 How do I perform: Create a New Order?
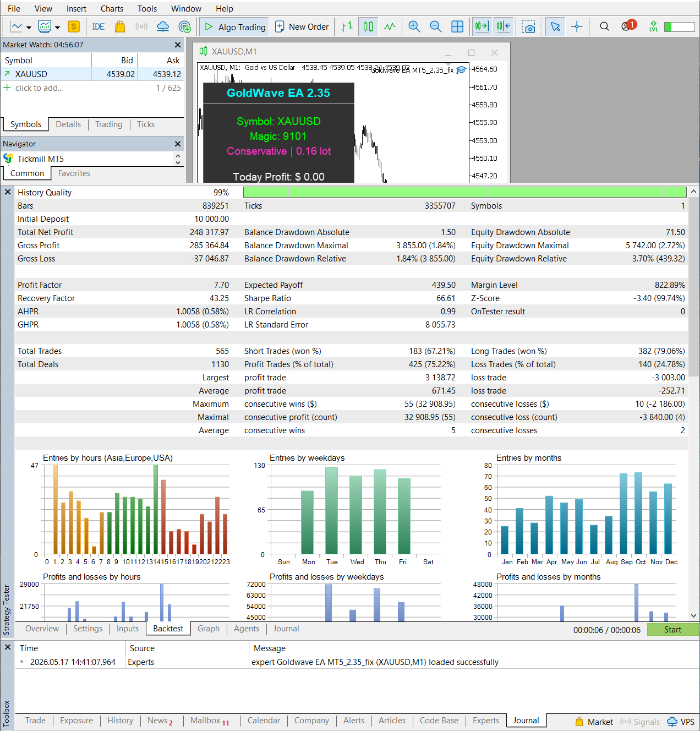pos(302,26)
